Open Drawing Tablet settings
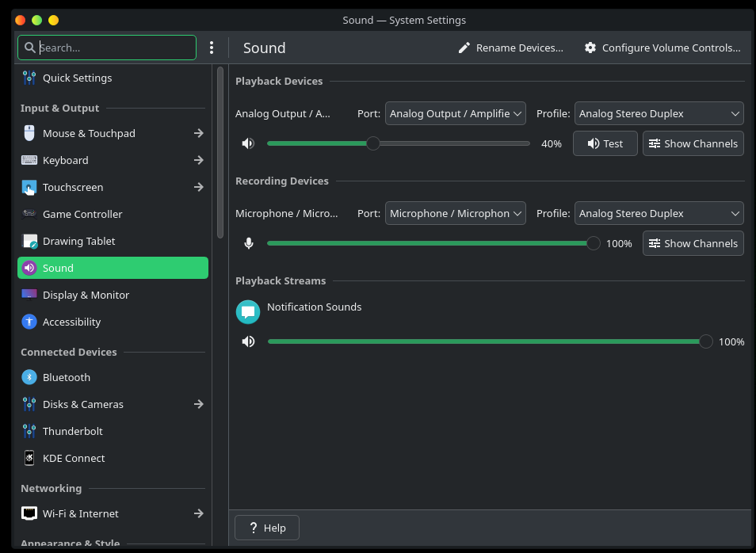The image size is (756, 553). click(78, 241)
